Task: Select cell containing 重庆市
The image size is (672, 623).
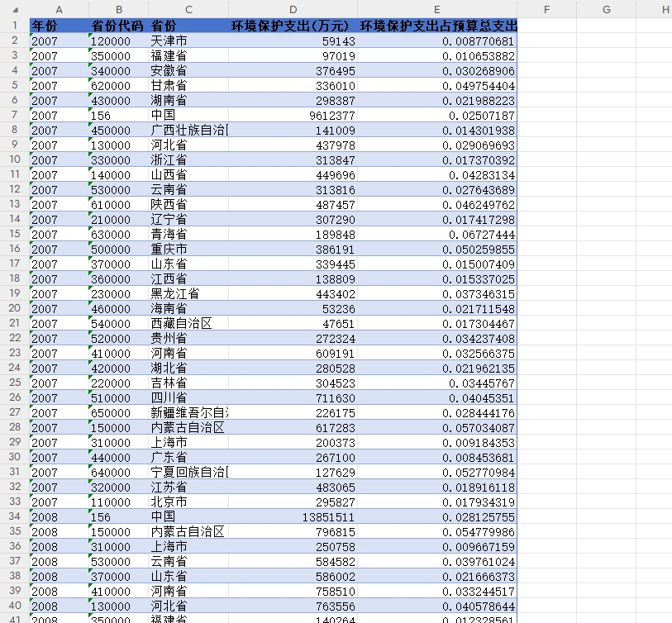Action: click(188, 249)
